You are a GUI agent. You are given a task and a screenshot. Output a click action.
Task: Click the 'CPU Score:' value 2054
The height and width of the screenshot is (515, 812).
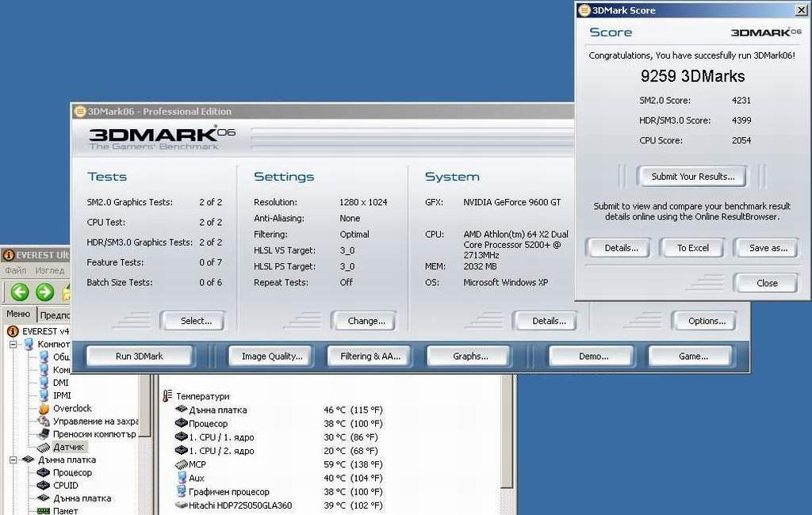[x=741, y=140]
